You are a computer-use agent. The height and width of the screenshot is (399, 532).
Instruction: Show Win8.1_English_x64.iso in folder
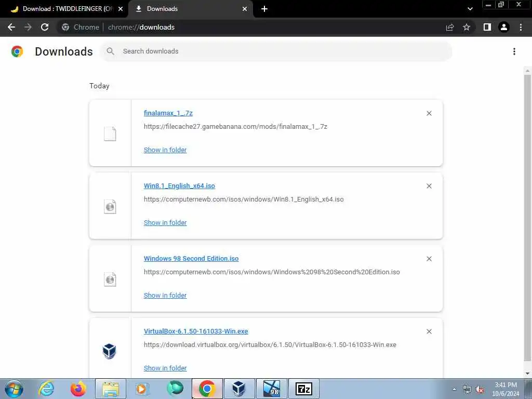(x=165, y=222)
